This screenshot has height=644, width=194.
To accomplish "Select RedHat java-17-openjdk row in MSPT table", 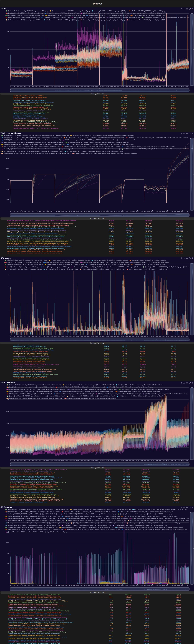I will click(97, 122).
